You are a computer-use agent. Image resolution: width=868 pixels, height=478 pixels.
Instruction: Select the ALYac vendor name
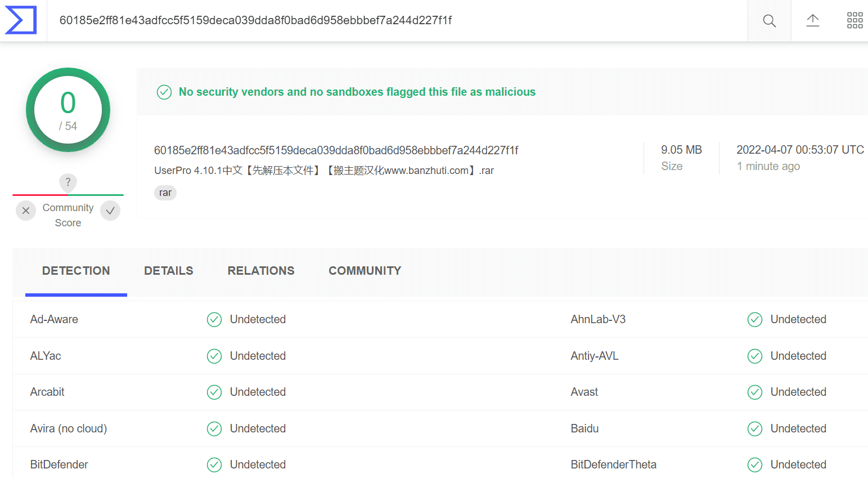pos(46,356)
